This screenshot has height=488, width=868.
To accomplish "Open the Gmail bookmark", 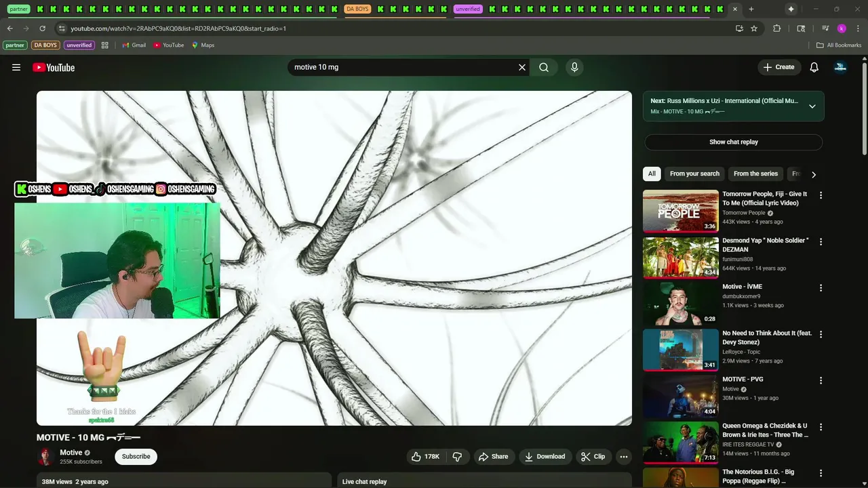I will [x=134, y=45].
